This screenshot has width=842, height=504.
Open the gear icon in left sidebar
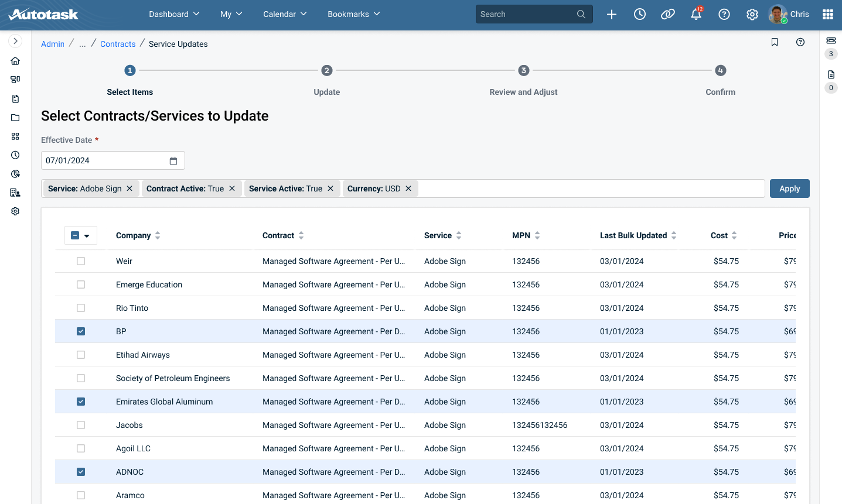(15, 211)
